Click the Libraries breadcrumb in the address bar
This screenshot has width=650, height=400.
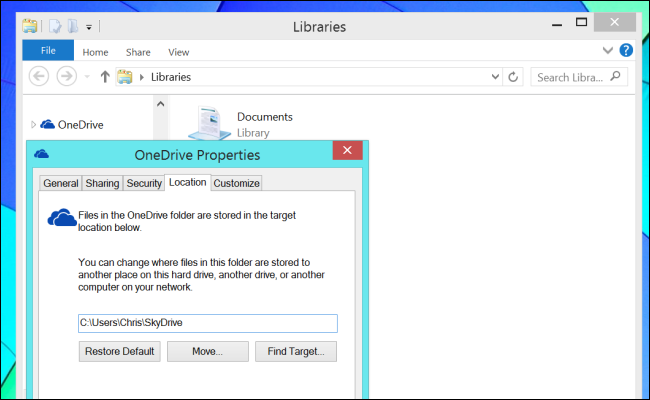[x=171, y=77]
